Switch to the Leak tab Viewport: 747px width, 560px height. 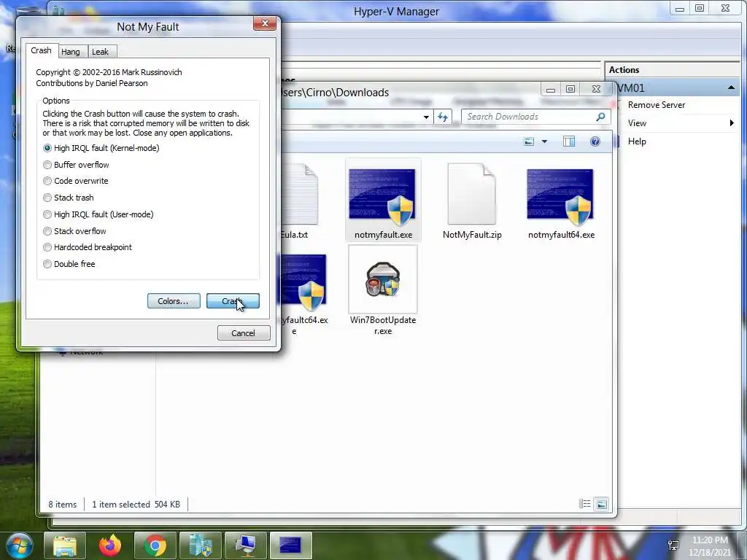pos(101,52)
